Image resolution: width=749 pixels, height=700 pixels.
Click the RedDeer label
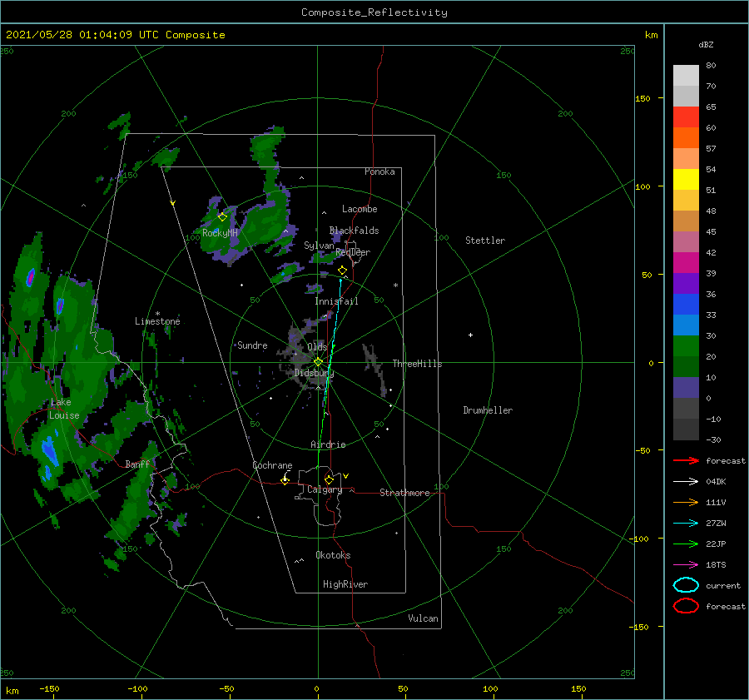tap(353, 252)
